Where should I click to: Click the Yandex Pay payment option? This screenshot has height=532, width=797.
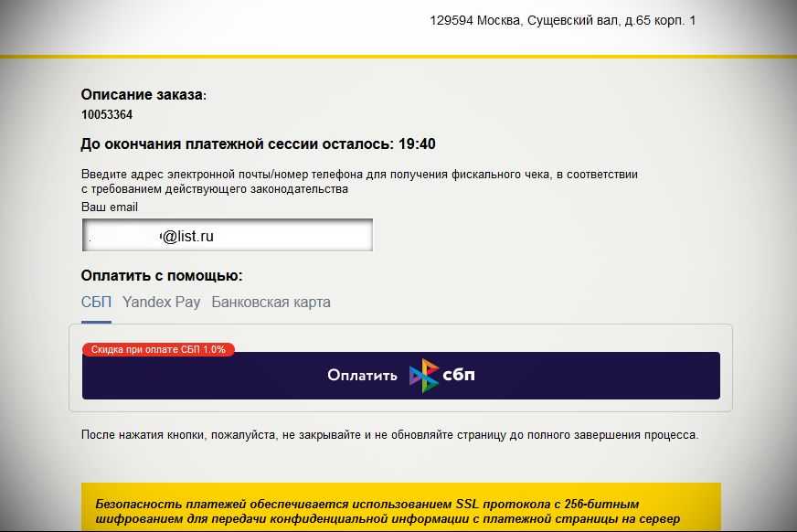pos(161,302)
